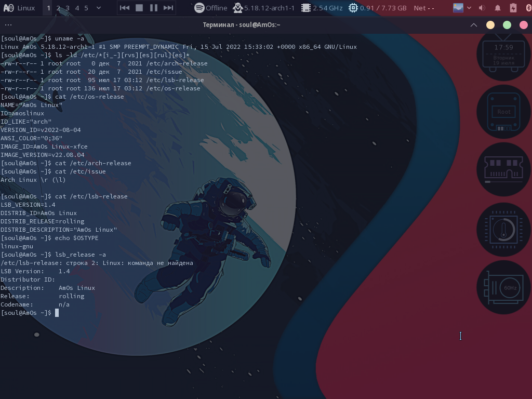532x399 pixels.
Task: Click the green maximize window button
Action: coord(507,25)
